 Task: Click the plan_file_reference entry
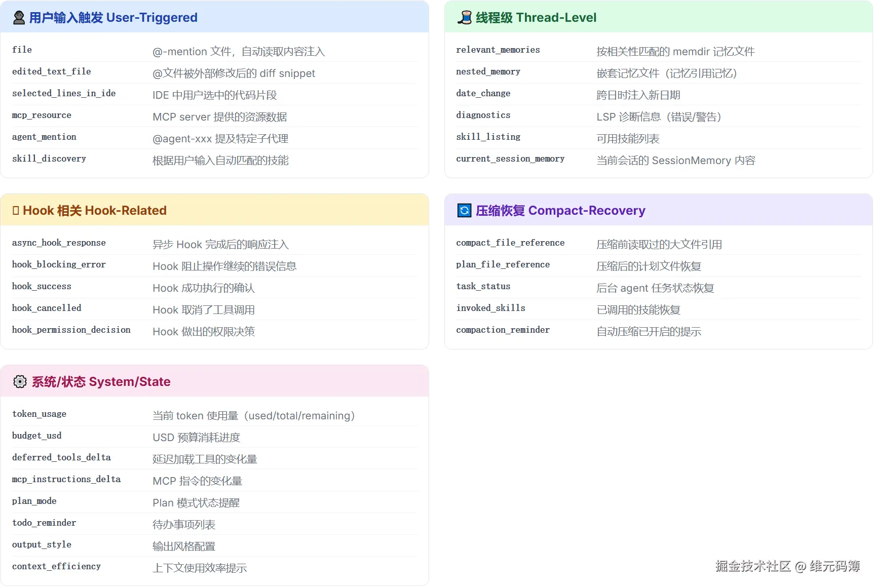pyautogui.click(x=503, y=265)
